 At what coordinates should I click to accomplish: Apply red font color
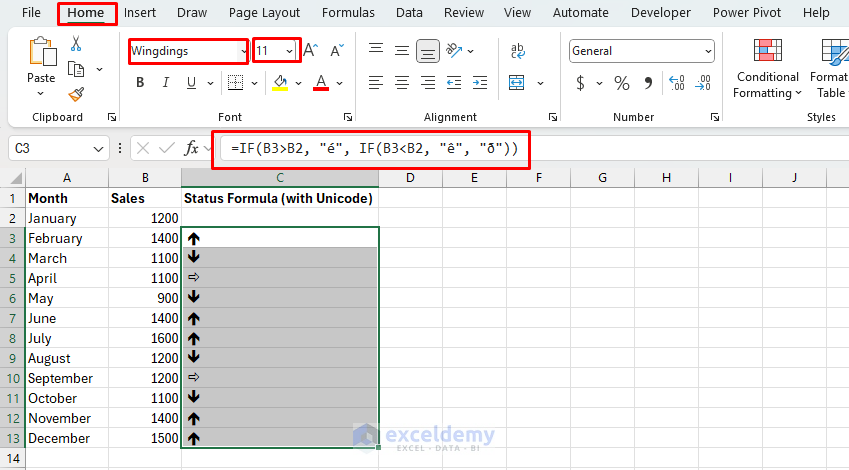pyautogui.click(x=321, y=82)
